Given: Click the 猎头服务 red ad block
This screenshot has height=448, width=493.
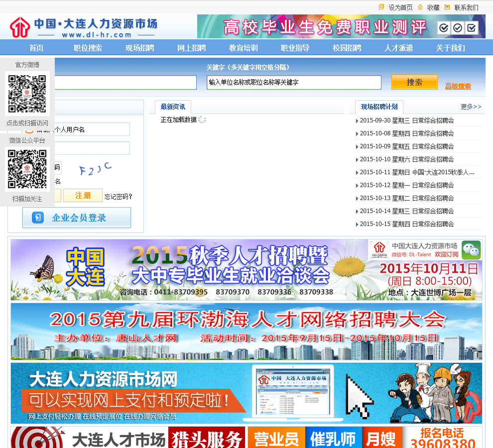Looking at the screenshot, I should pos(207,438).
